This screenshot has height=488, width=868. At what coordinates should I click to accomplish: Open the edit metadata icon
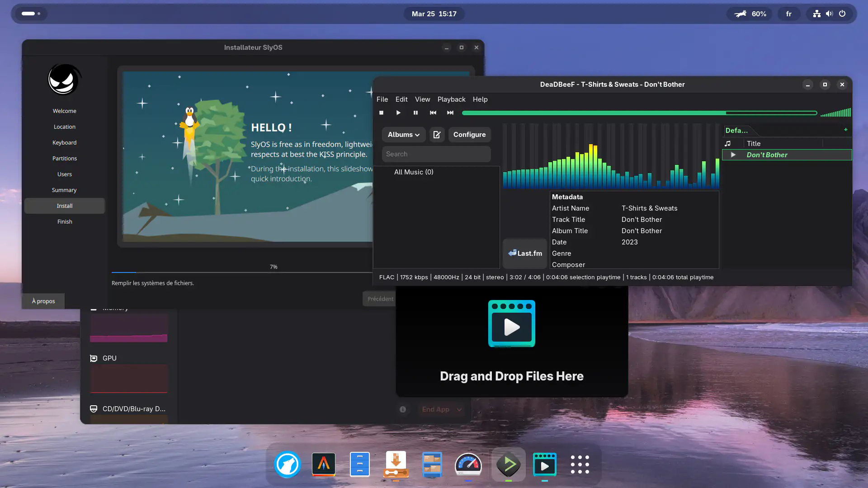[x=436, y=134]
